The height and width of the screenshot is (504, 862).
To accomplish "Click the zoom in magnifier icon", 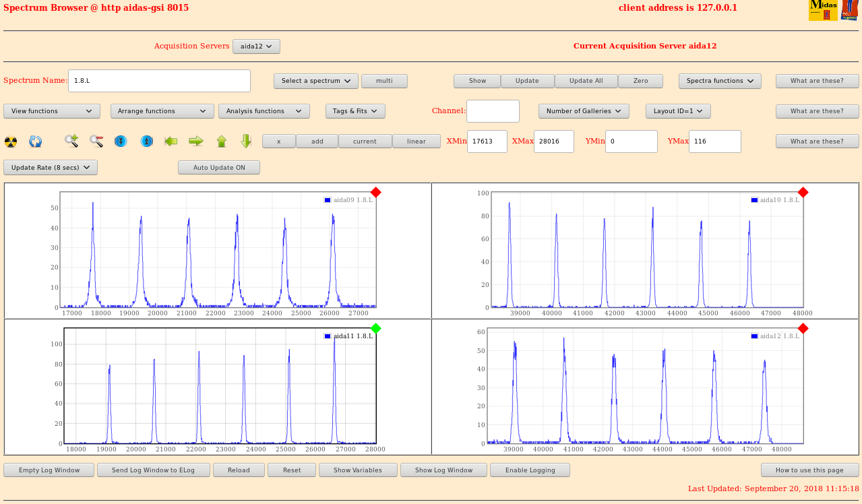I will [x=71, y=141].
